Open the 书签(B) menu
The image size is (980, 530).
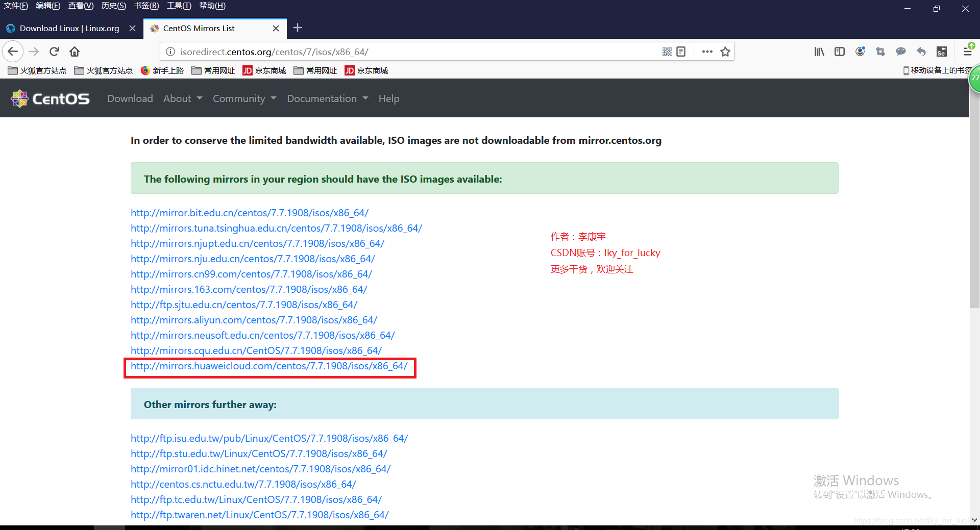[x=146, y=6]
